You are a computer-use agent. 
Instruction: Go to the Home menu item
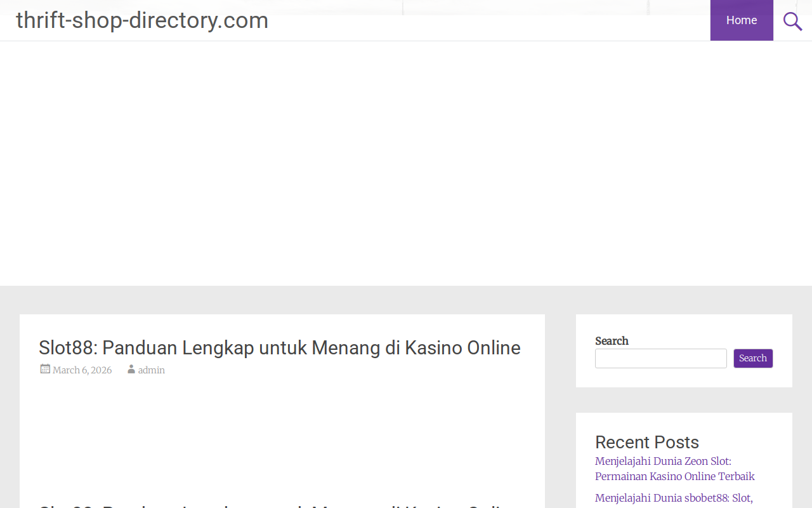coord(742,20)
